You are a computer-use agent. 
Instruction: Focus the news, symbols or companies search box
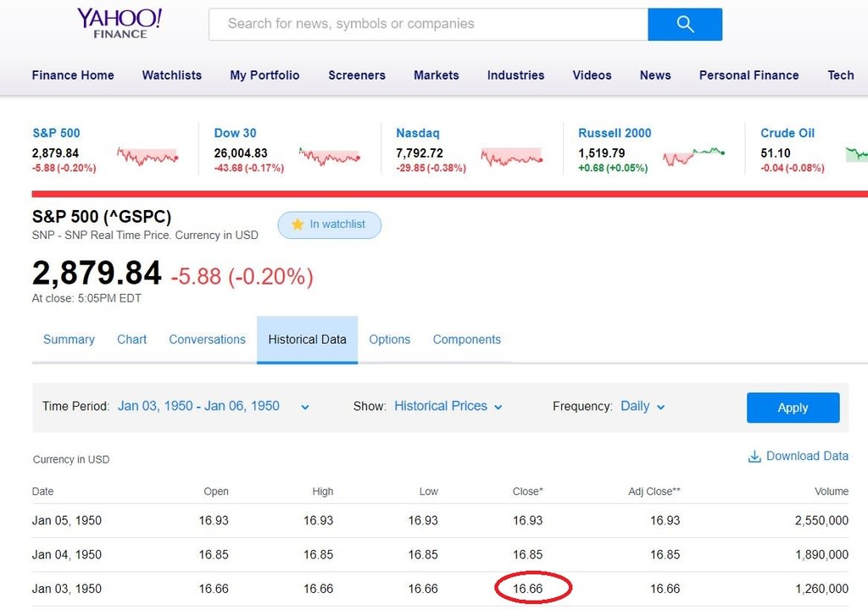(x=428, y=25)
